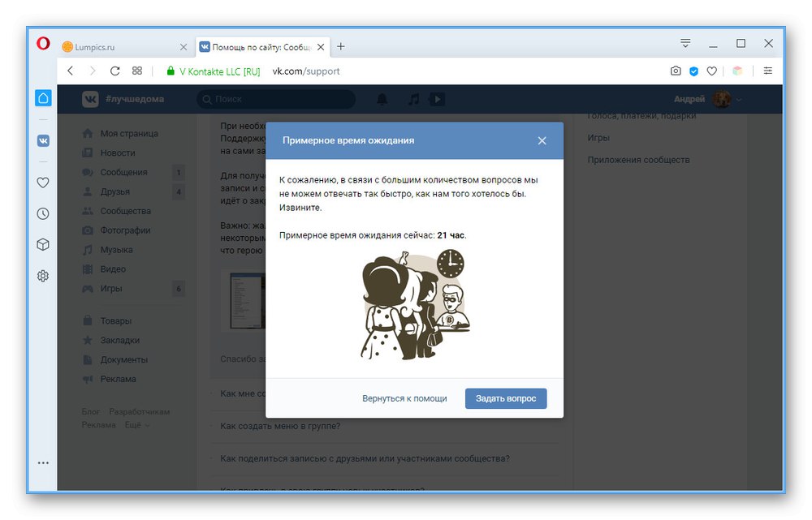Open Приложения сообществ help category
The width and height of the screenshot is (812, 520).
[638, 160]
